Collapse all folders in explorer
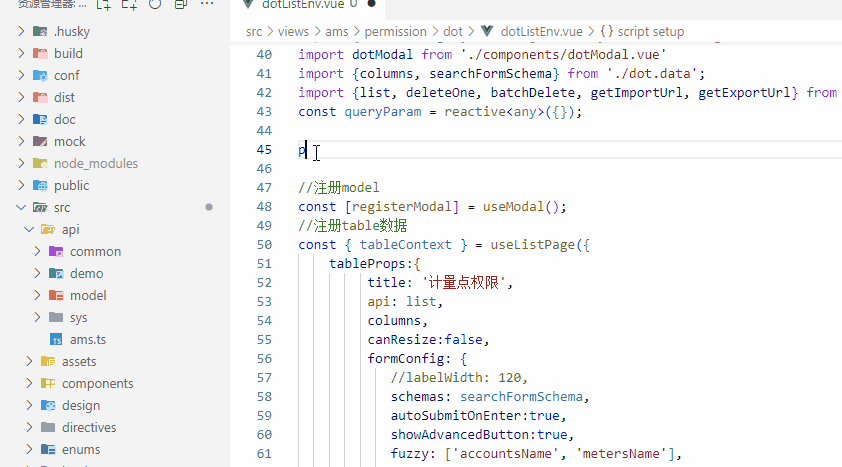Image resolution: width=842 pixels, height=467 pixels. tap(180, 5)
